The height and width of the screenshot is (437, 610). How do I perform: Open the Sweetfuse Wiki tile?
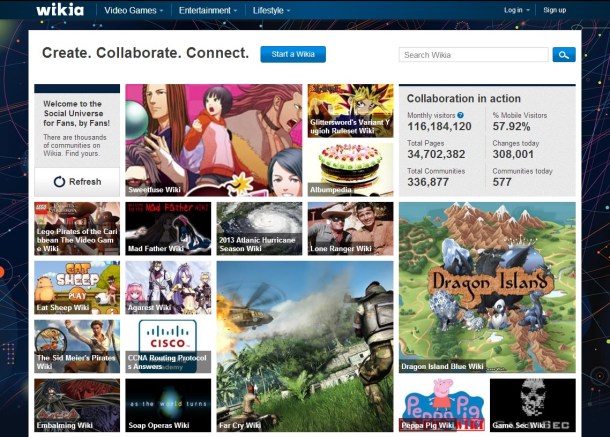pos(214,140)
